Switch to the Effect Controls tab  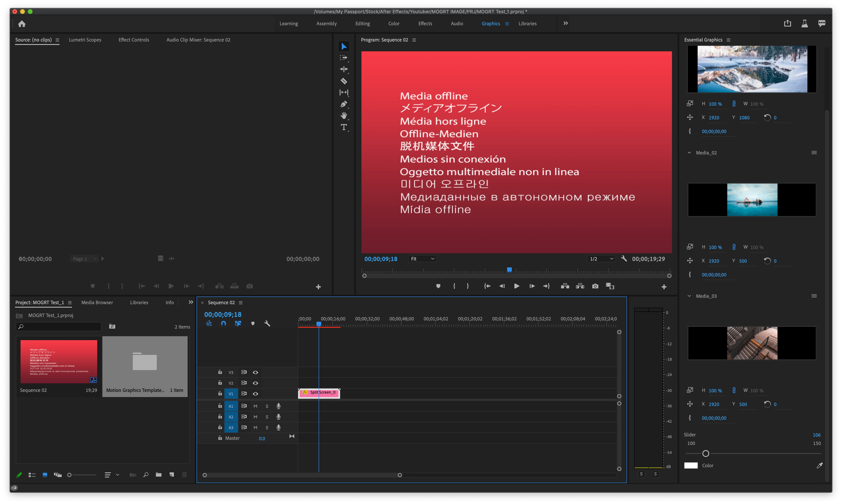coord(134,40)
